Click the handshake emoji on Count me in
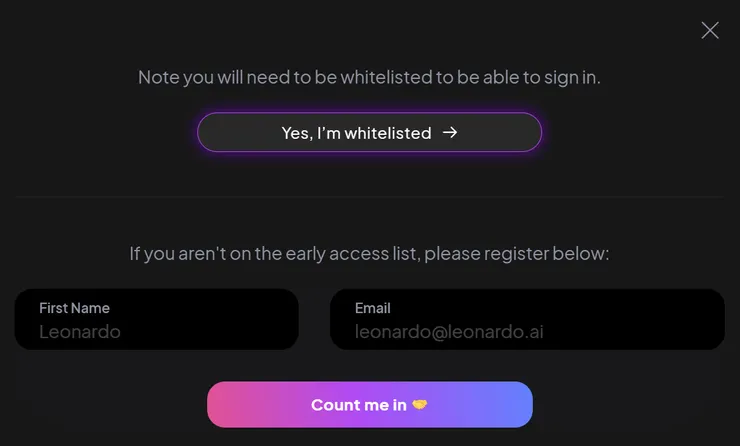Image resolution: width=740 pixels, height=446 pixels. point(420,405)
